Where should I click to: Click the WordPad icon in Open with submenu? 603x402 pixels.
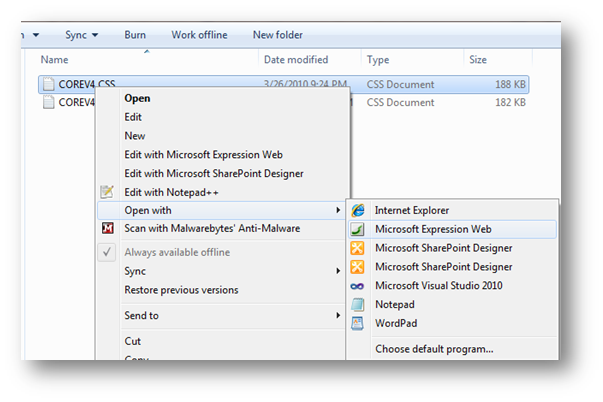tap(357, 323)
